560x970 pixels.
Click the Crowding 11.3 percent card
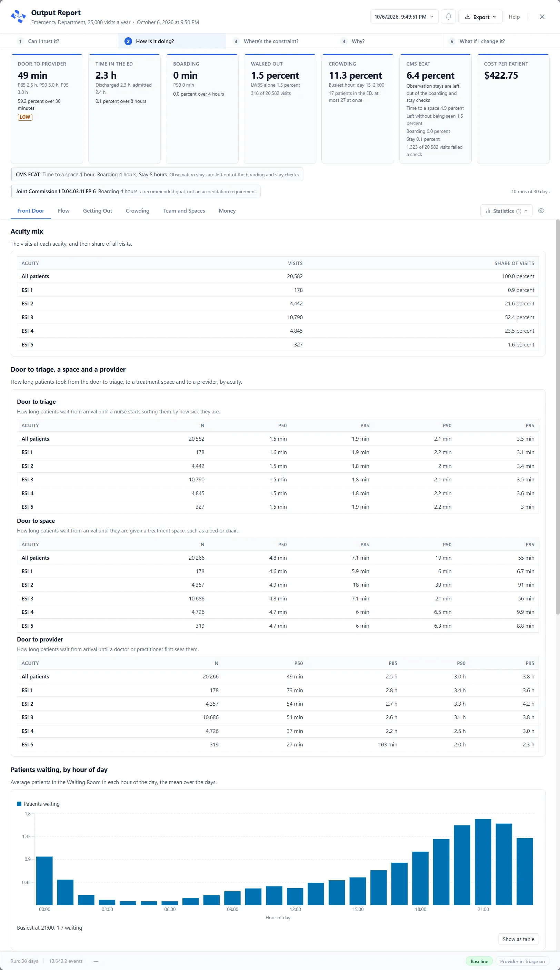click(357, 109)
